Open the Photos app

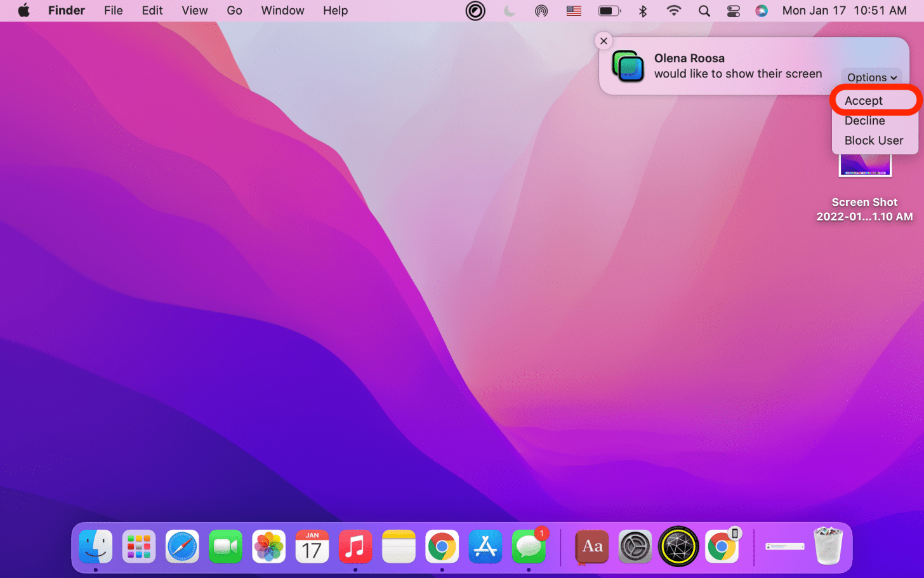pyautogui.click(x=269, y=546)
